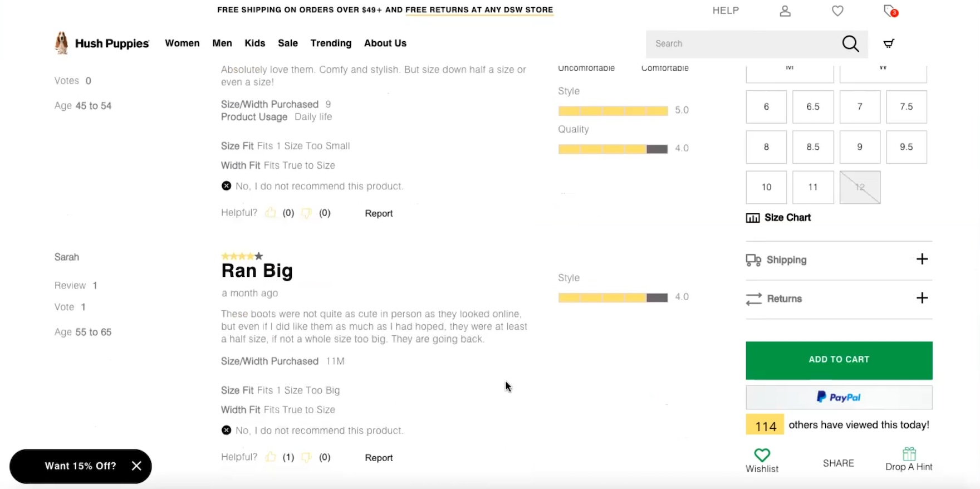Image resolution: width=980 pixels, height=489 pixels.
Task: Click the Drop A Hint gift icon
Action: point(909,454)
